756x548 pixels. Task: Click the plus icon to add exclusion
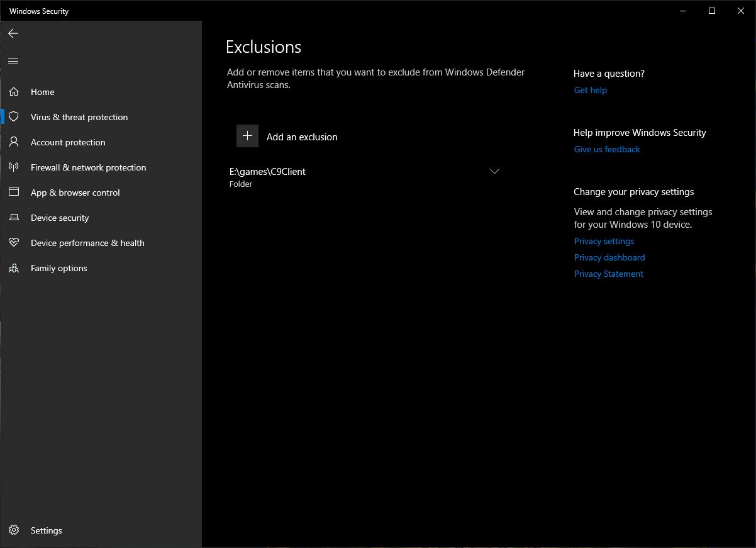click(247, 136)
